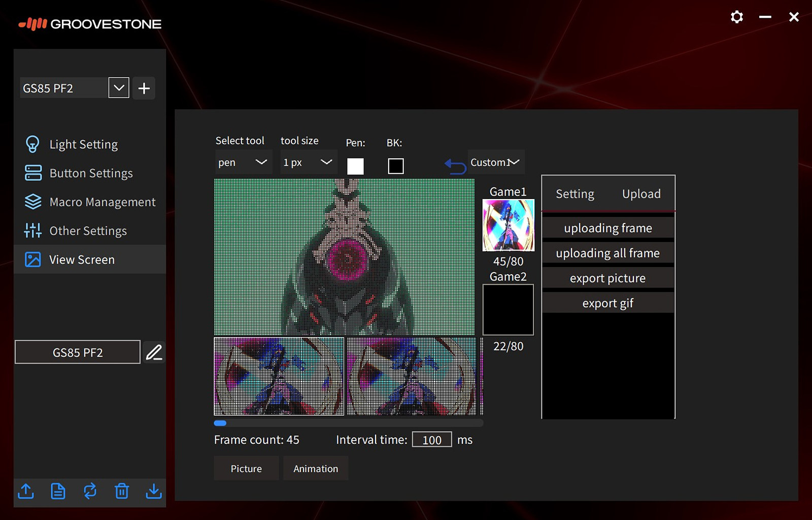Open the Select tool pen dropdown
This screenshot has width=812, height=520.
[x=244, y=162]
